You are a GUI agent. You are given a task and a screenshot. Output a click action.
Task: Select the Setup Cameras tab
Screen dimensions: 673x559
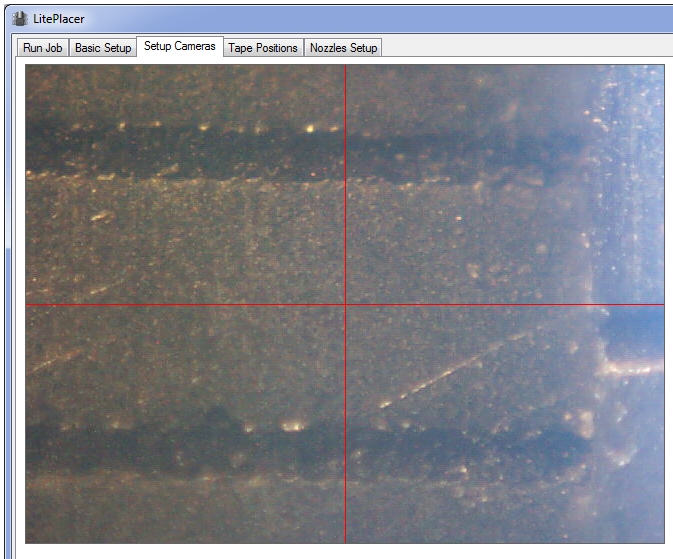click(180, 46)
